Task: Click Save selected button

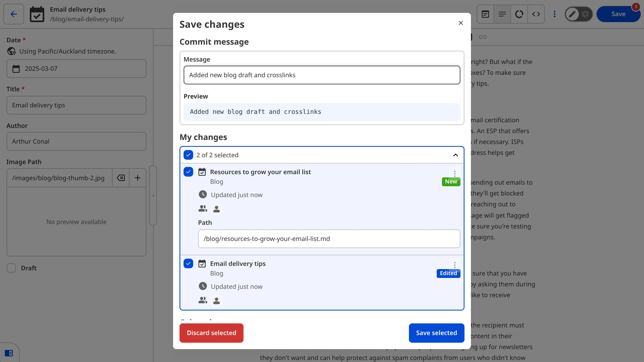Action: point(437,333)
